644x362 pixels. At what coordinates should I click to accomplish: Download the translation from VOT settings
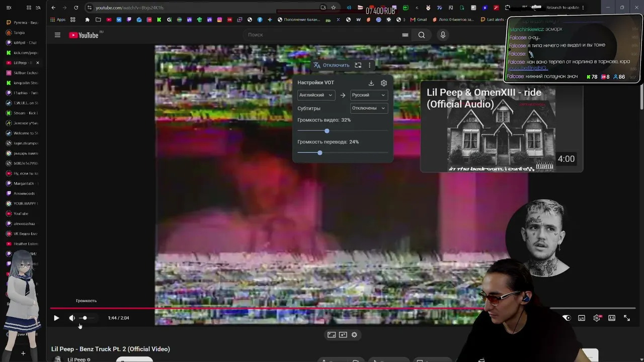371,83
